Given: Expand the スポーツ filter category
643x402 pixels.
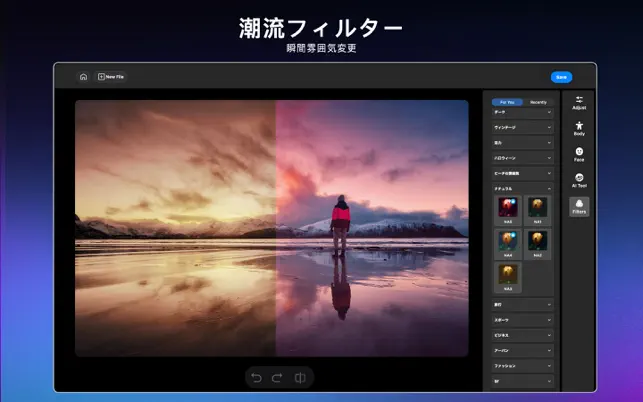Looking at the screenshot, I should [522, 320].
